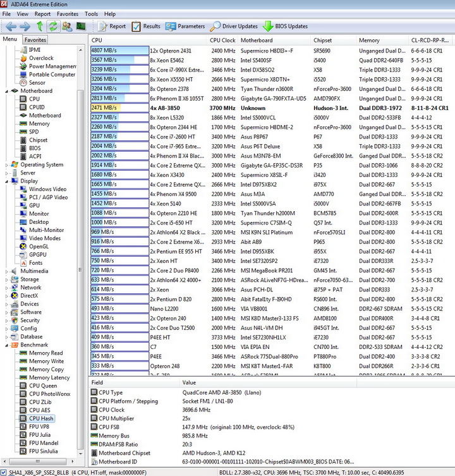455x476 pixels.
Task: Expand the Server tree node
Action: pos(7,173)
